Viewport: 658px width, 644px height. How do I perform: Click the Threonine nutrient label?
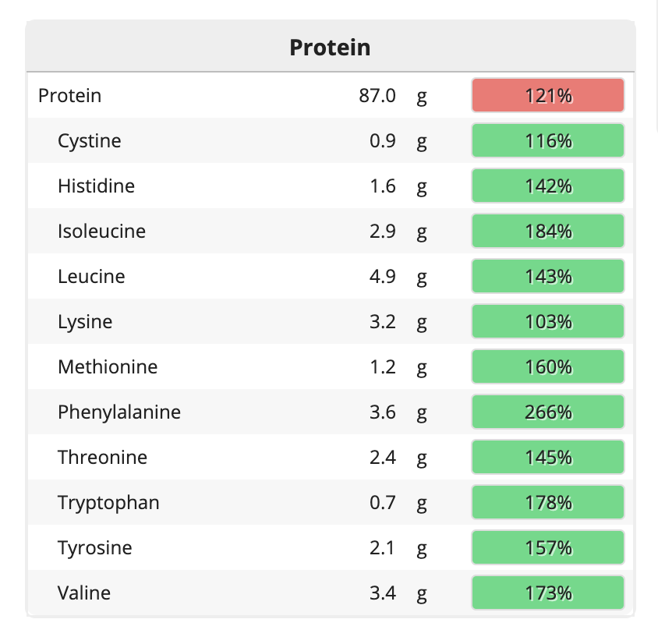coord(102,458)
